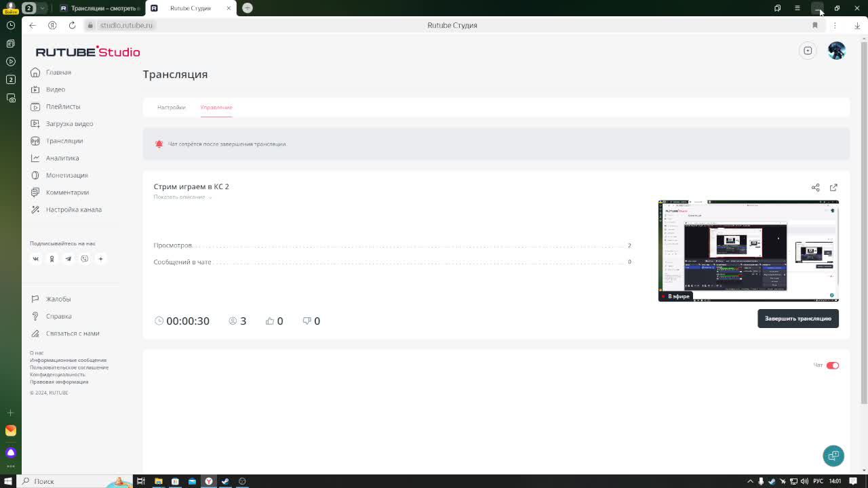This screenshot has width=868, height=488.
Task: Click the RUTUBE Studio logo
Action: pos(87,52)
